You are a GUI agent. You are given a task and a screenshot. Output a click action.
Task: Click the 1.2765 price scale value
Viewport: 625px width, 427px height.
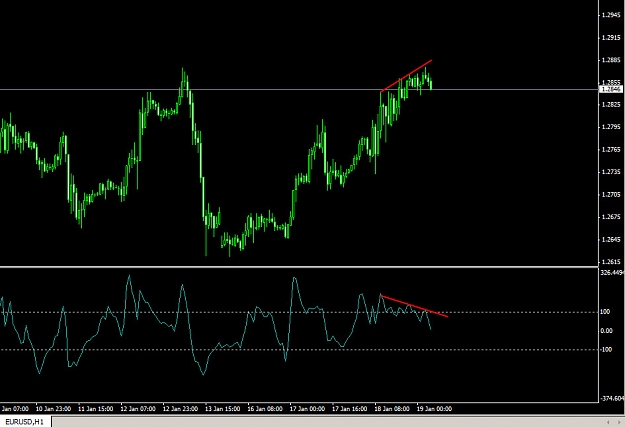coord(611,150)
